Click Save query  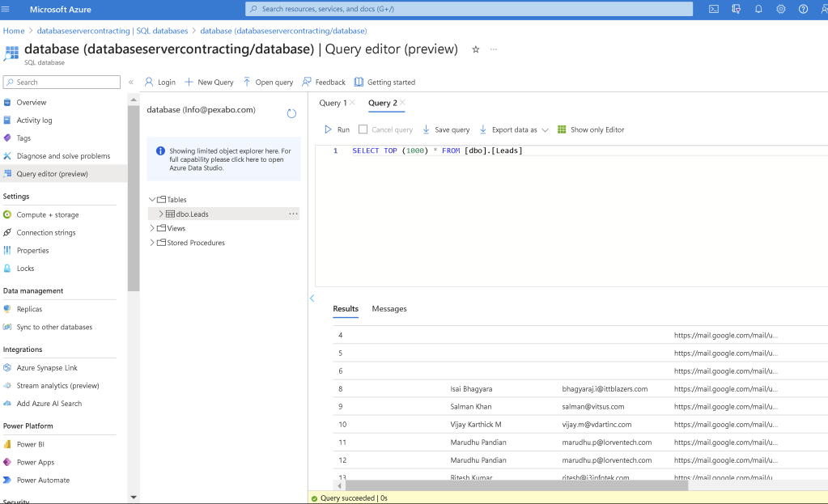point(446,129)
